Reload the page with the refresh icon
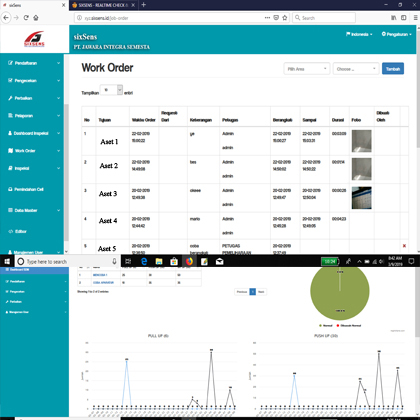Screen dimensions: 420x420 click(26, 18)
